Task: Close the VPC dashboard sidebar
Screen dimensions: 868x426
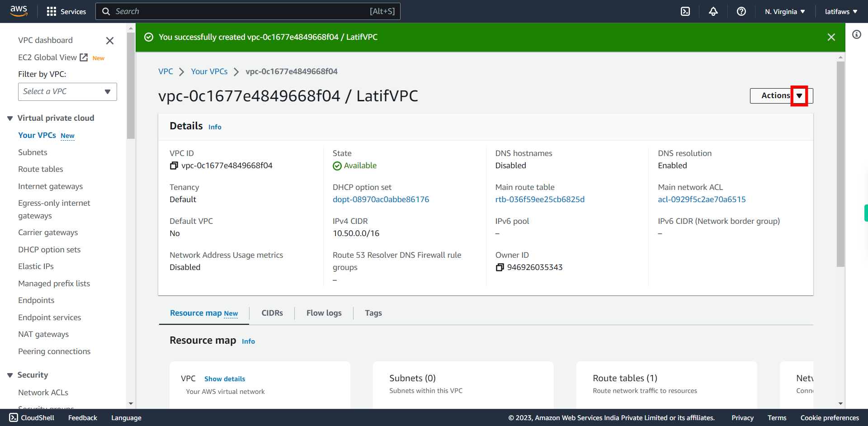Action: click(x=109, y=41)
